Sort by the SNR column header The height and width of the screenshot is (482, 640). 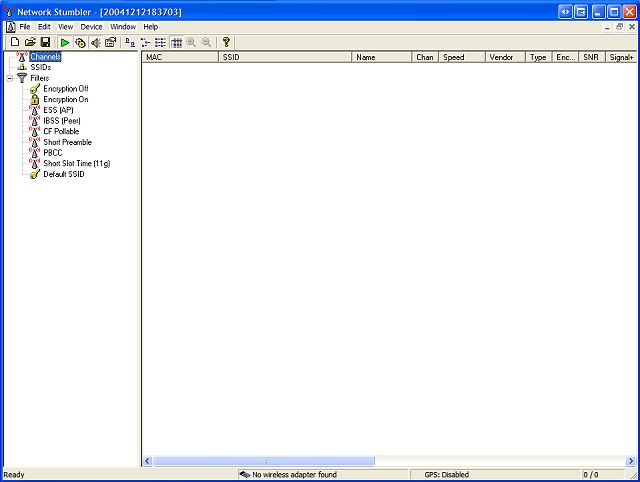(592, 57)
